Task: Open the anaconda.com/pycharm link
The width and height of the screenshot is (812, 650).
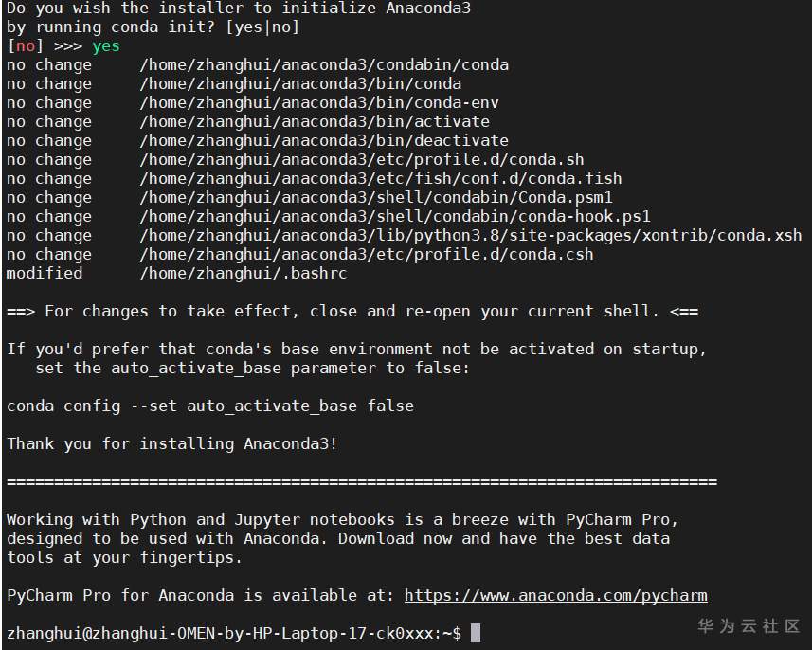Action: pyautogui.click(x=555, y=596)
